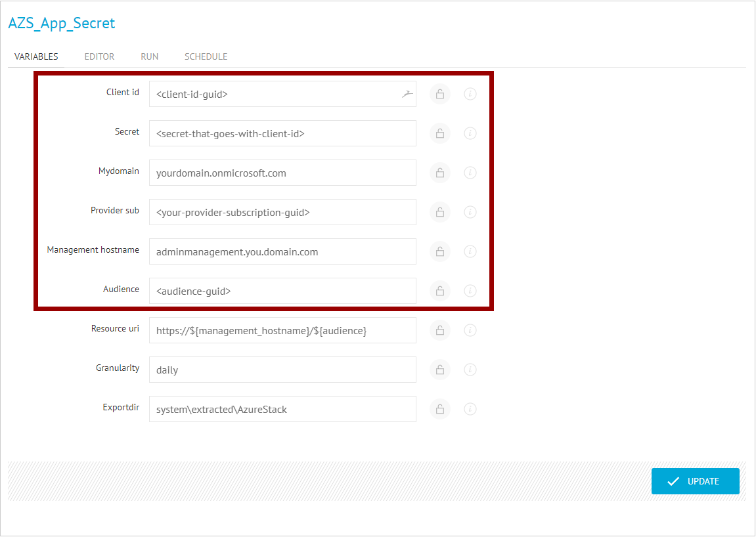This screenshot has width=756, height=537.
Task: Click the wrench icon in Client id field
Action: click(x=407, y=94)
